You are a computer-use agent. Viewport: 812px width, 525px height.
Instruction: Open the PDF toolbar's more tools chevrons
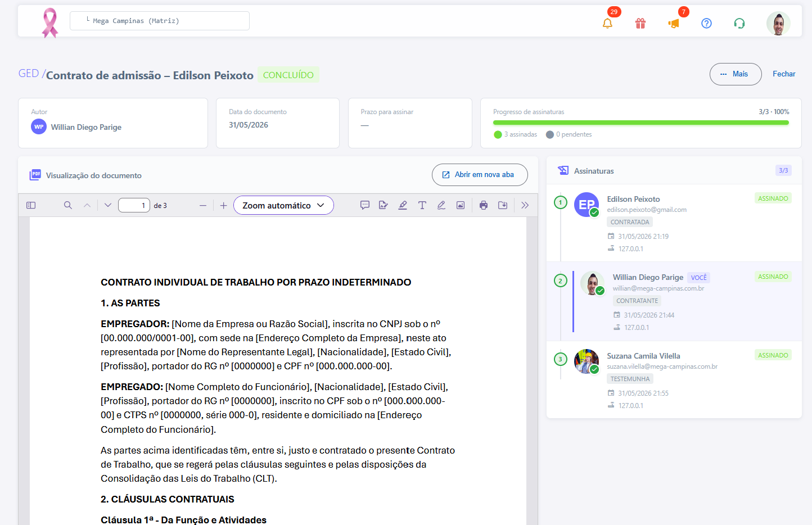coord(525,205)
